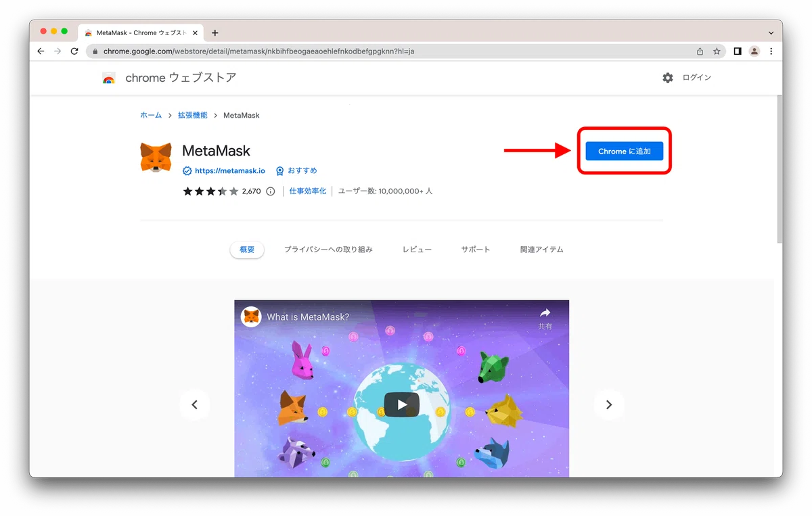Click the YouTube share arrow on video

coord(545,312)
